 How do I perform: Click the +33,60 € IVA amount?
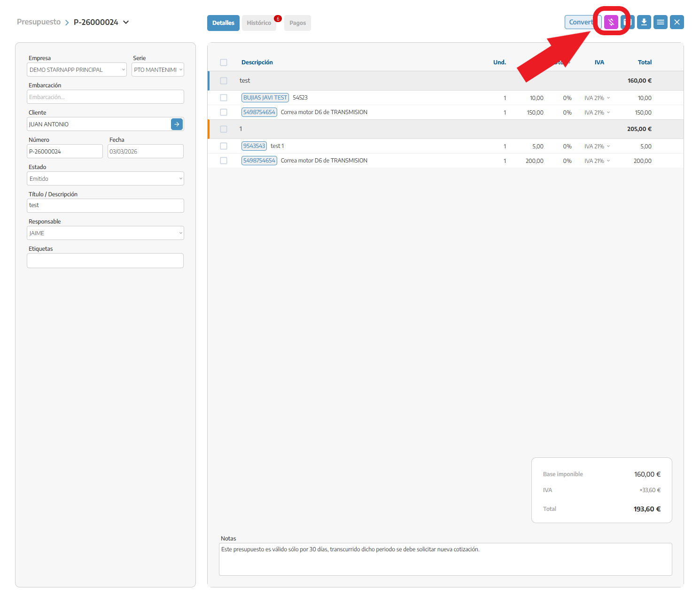pos(650,490)
